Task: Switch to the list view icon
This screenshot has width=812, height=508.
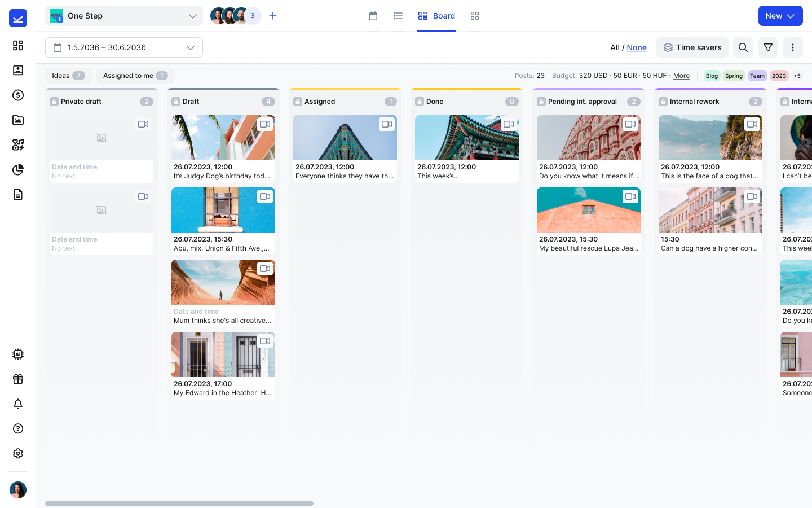Action: 398,16
